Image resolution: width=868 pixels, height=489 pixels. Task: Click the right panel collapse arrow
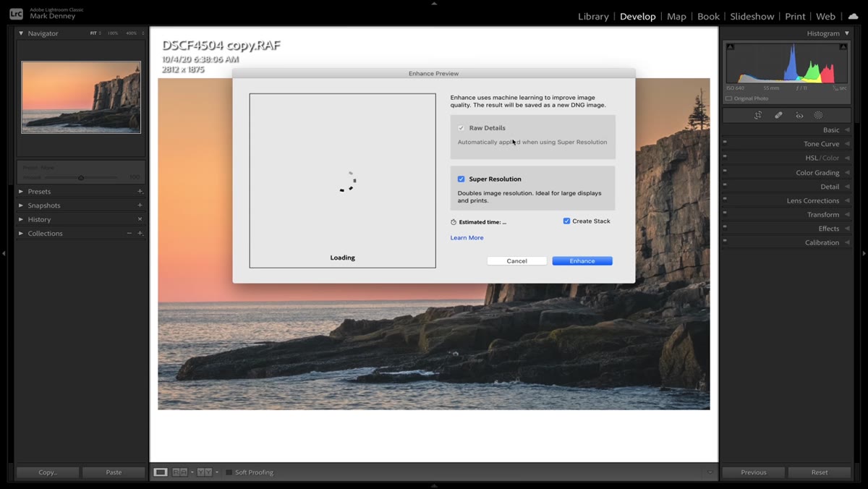click(x=864, y=253)
